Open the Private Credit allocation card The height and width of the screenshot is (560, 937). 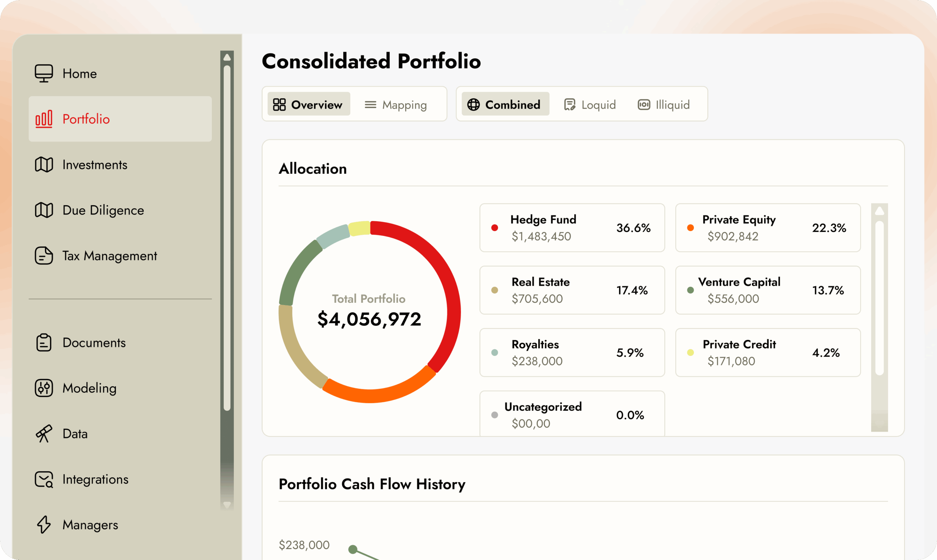pyautogui.click(x=768, y=353)
